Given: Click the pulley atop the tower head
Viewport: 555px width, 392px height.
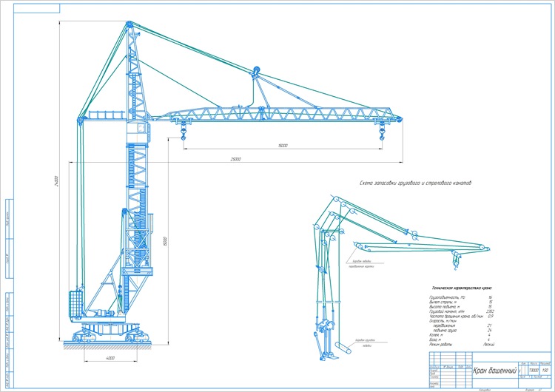Looking at the screenshot, I should [x=129, y=24].
